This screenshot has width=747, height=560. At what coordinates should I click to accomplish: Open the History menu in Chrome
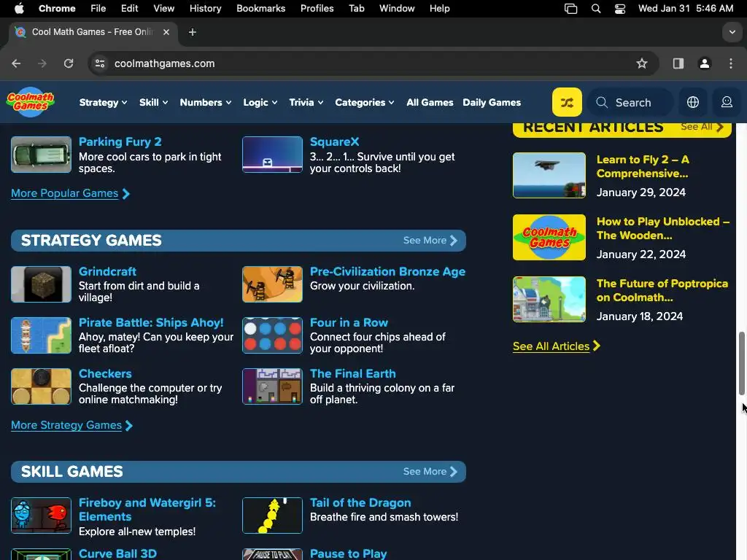205,8
